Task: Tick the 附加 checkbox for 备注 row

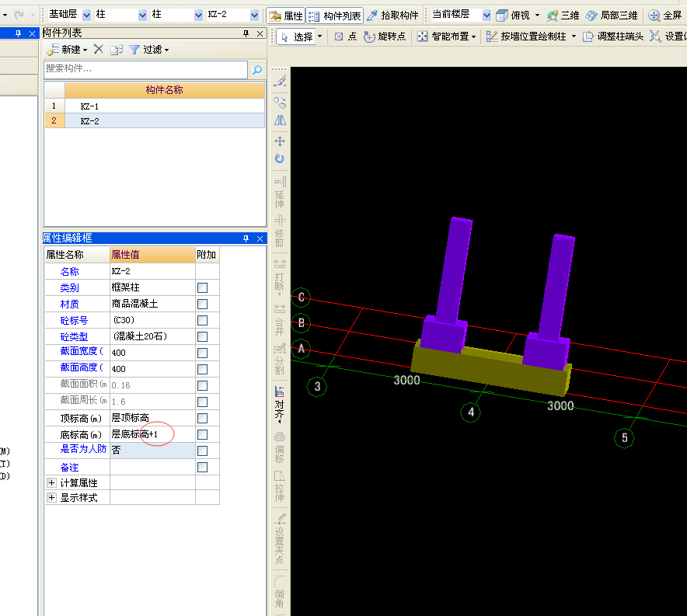Action: tap(202, 468)
